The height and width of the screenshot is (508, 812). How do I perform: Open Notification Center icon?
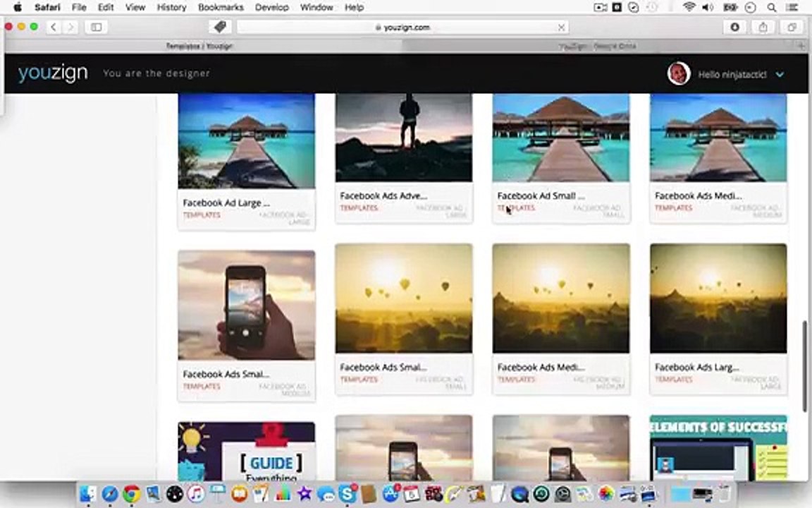(x=792, y=7)
